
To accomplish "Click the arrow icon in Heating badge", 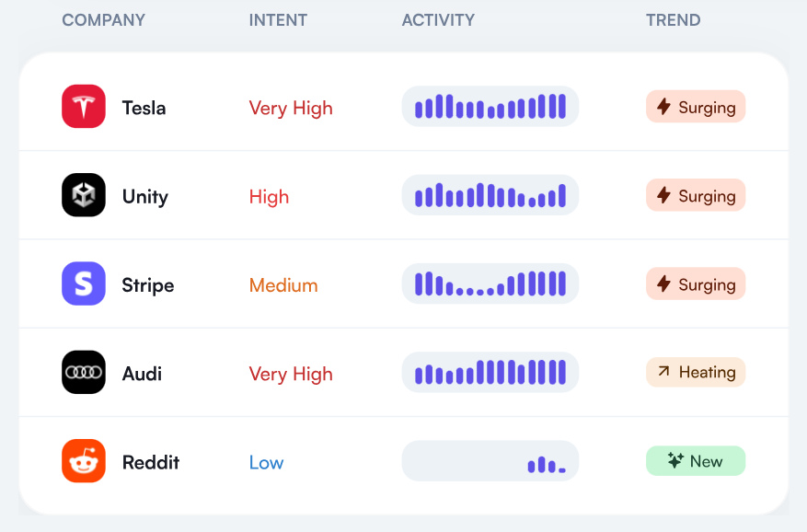I will pos(664,371).
